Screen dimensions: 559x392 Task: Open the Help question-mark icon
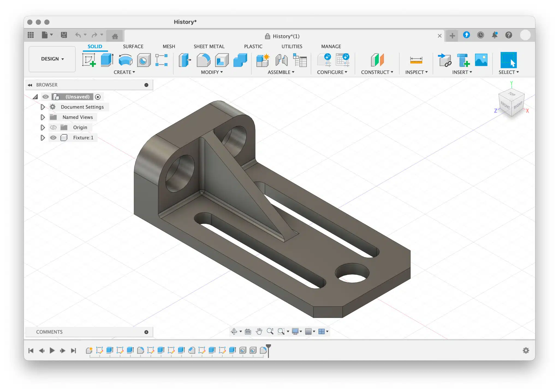click(x=509, y=35)
